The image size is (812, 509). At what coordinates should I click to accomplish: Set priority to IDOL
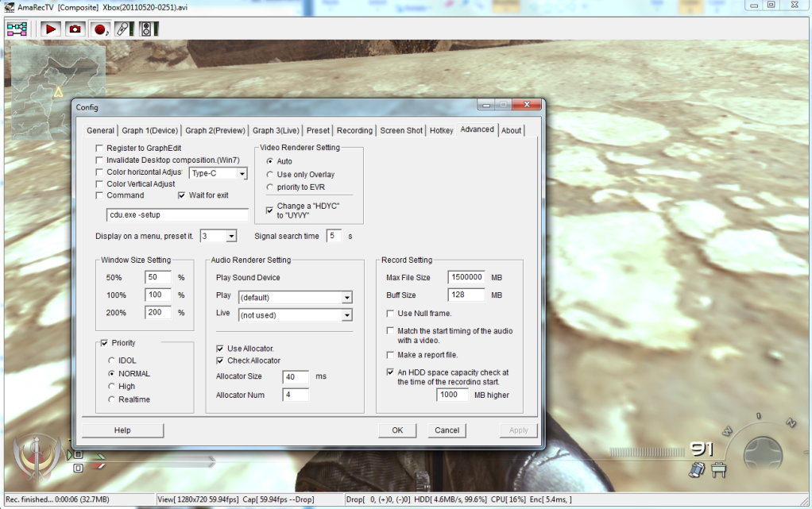click(111, 361)
